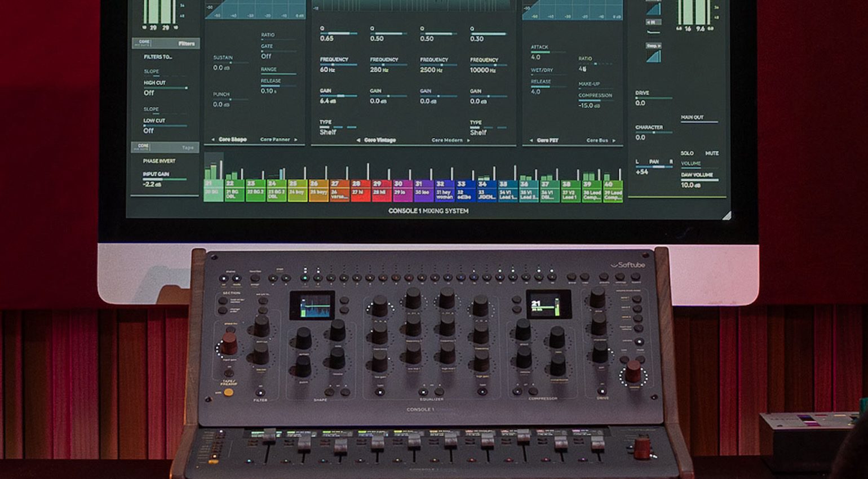Switch to next compressor Core Bus arrow
Screen dimensions: 868x479
pos(613,140)
